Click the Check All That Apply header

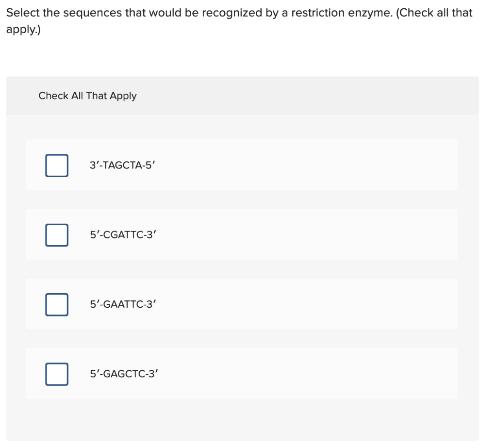pyautogui.click(x=87, y=96)
